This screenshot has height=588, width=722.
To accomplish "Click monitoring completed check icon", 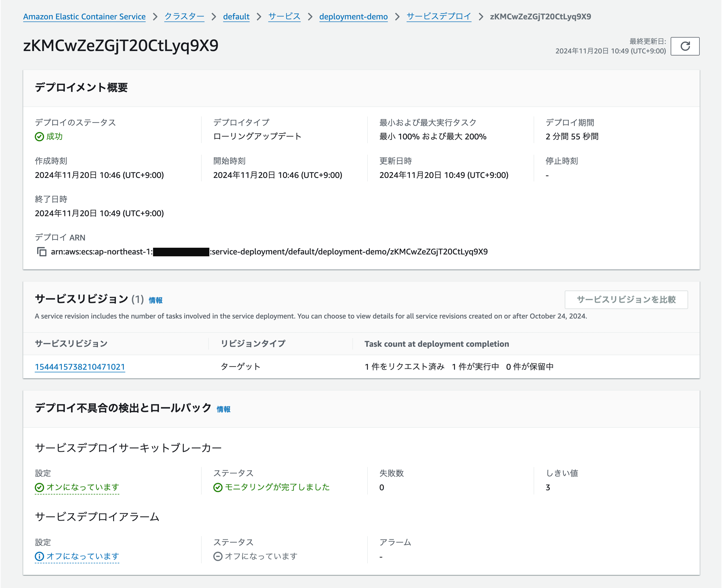I will click(x=218, y=487).
